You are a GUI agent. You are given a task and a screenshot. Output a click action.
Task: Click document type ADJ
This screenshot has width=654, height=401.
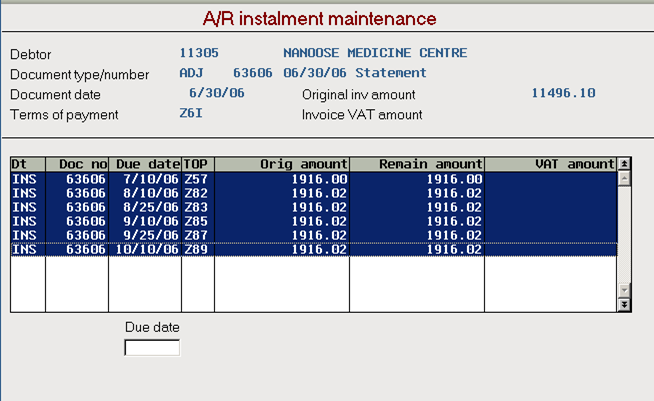coord(191,73)
